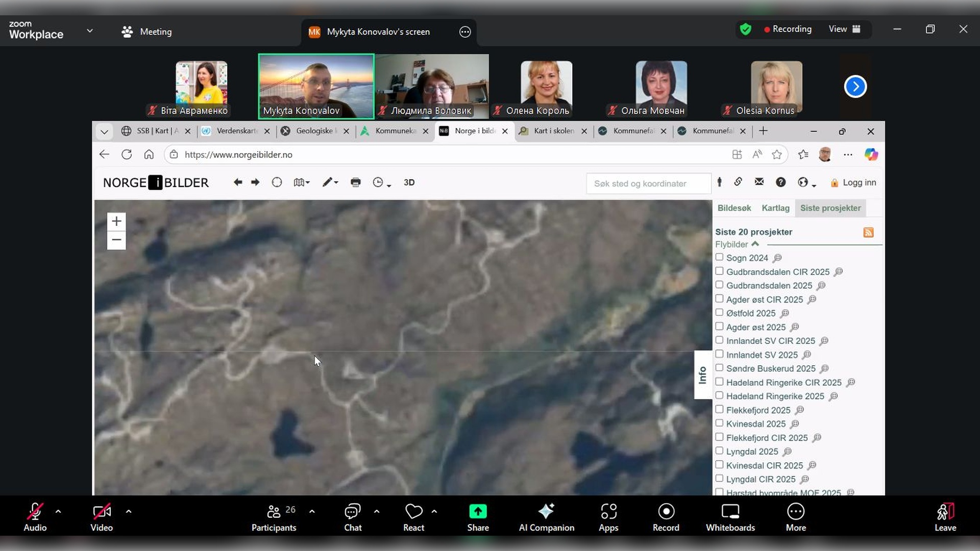
Task: Enable the Østfold 2025 project checkbox
Action: click(x=719, y=313)
